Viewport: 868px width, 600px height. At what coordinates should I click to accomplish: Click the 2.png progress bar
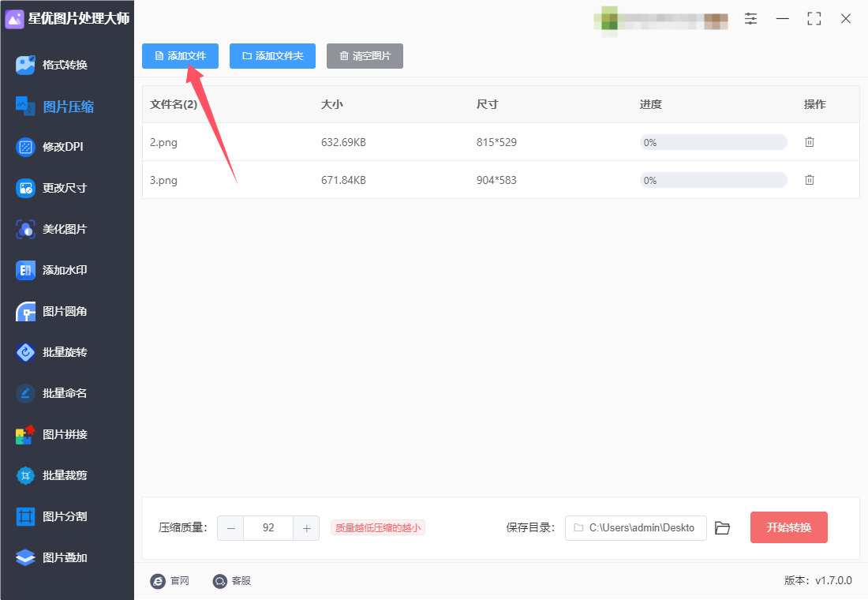713,142
